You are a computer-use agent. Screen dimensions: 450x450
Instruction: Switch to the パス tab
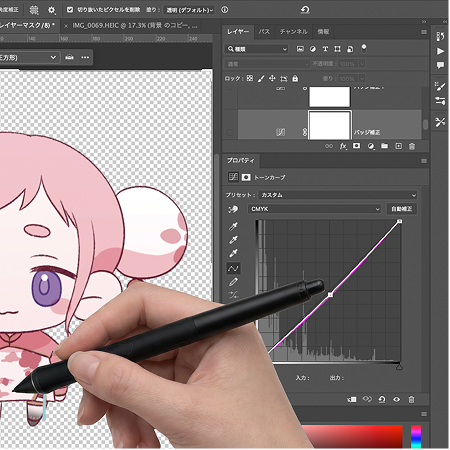[264, 32]
